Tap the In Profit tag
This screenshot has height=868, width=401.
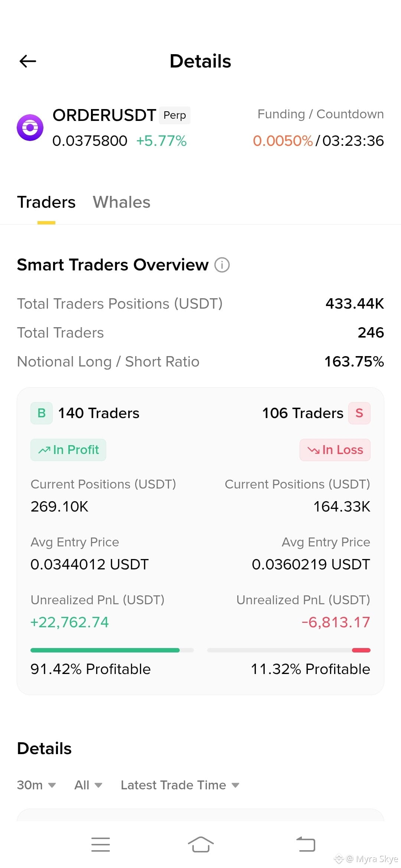point(68,450)
